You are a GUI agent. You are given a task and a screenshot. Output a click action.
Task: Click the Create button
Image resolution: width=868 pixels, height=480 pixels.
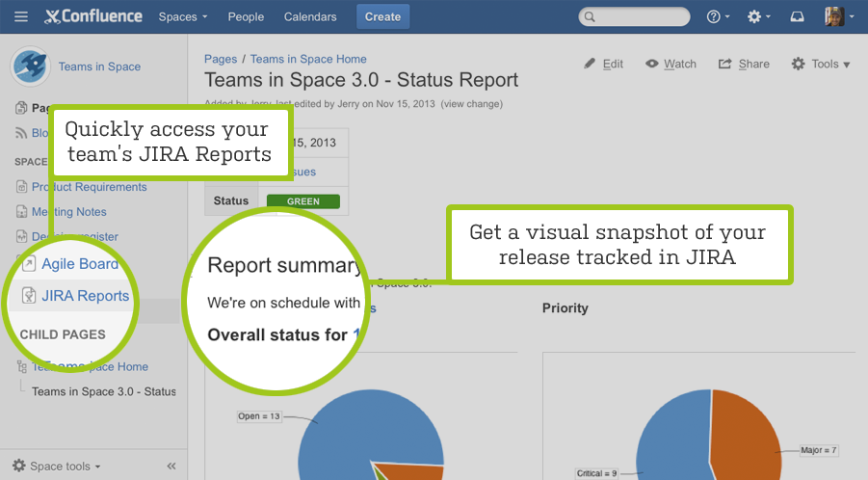[382, 16]
